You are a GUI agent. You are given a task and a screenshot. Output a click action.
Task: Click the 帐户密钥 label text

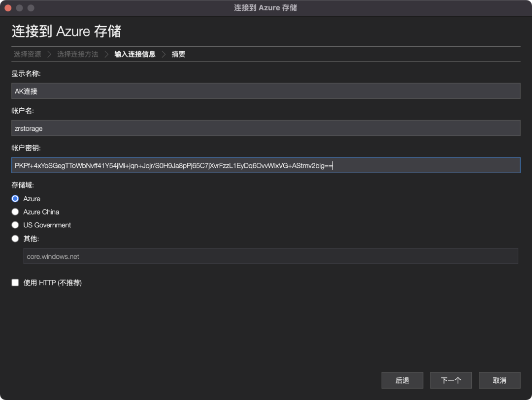(26, 148)
